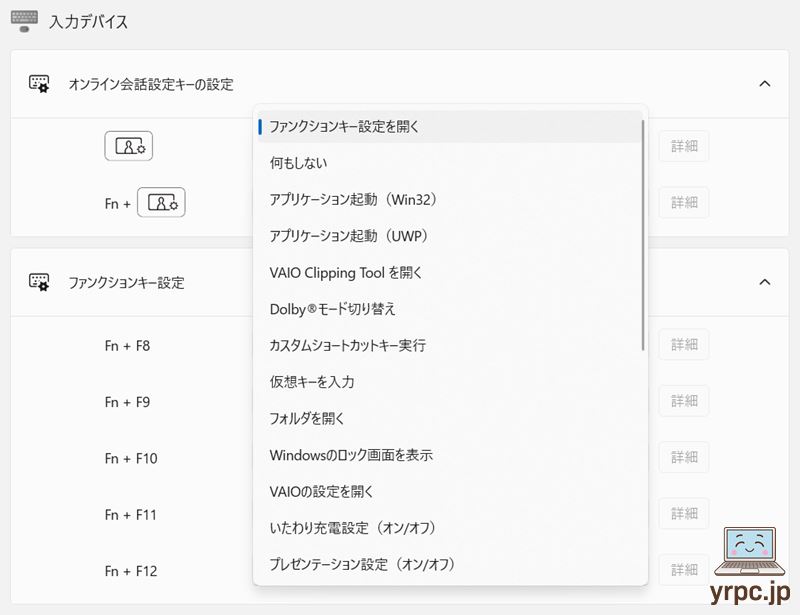The image size is (800, 615).
Task: Choose 何もしない option
Action: pos(298,163)
